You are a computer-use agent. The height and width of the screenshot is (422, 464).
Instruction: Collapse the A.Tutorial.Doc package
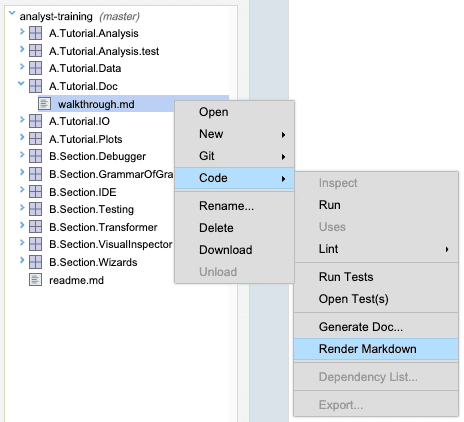[x=21, y=84]
